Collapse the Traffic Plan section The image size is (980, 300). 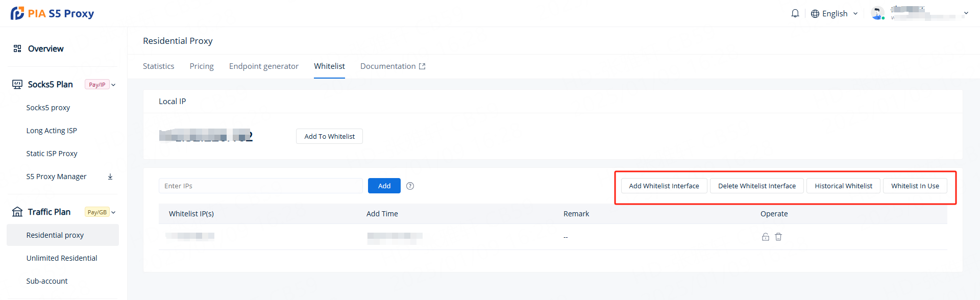click(x=113, y=212)
